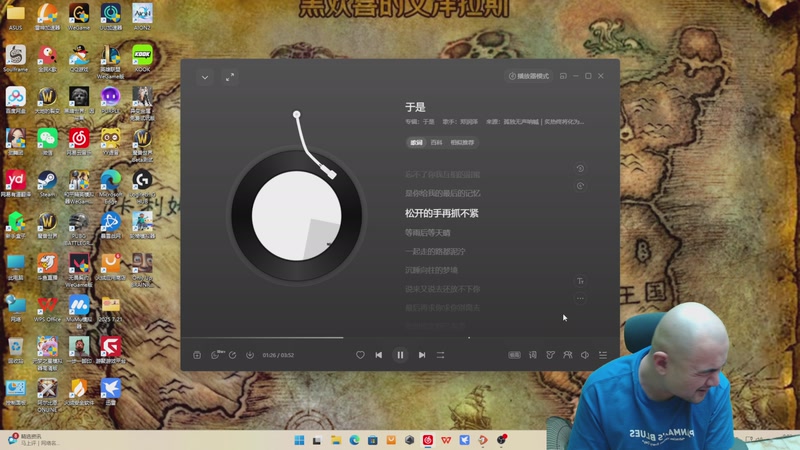The width and height of the screenshot is (800, 450).
Task: Click the 全民K歌 desktop icon
Action: tap(47, 58)
